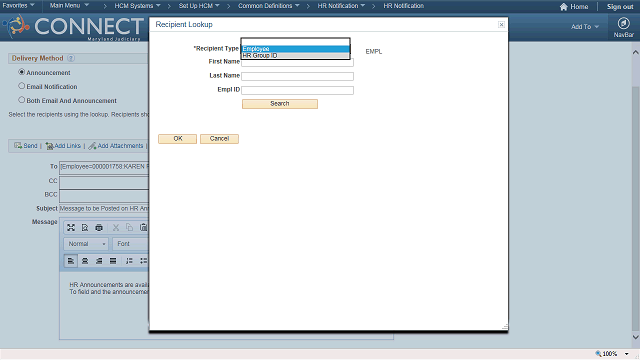The image size is (640, 360).
Task: Insert numbered list in message editor
Action: (129, 261)
